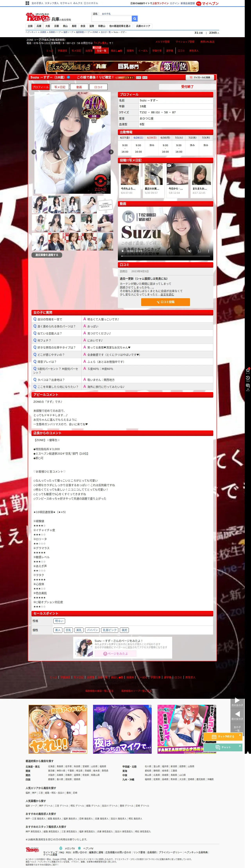Play the Suzu video
The image size is (251, 868).
pos(123,251)
